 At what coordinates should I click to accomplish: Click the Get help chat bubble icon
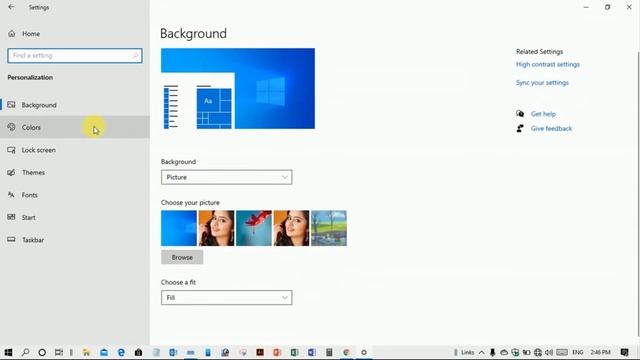pyautogui.click(x=520, y=114)
